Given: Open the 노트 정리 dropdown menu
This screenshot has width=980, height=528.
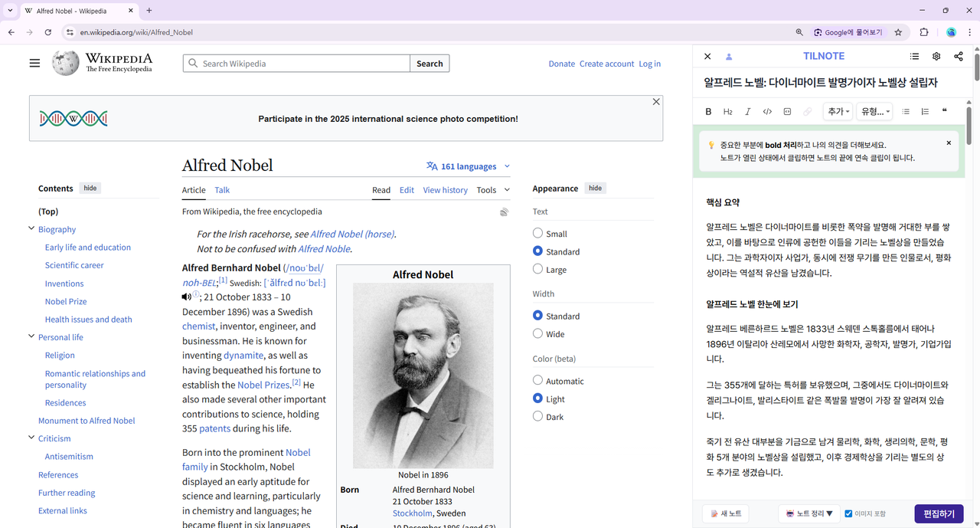Looking at the screenshot, I should (x=808, y=513).
